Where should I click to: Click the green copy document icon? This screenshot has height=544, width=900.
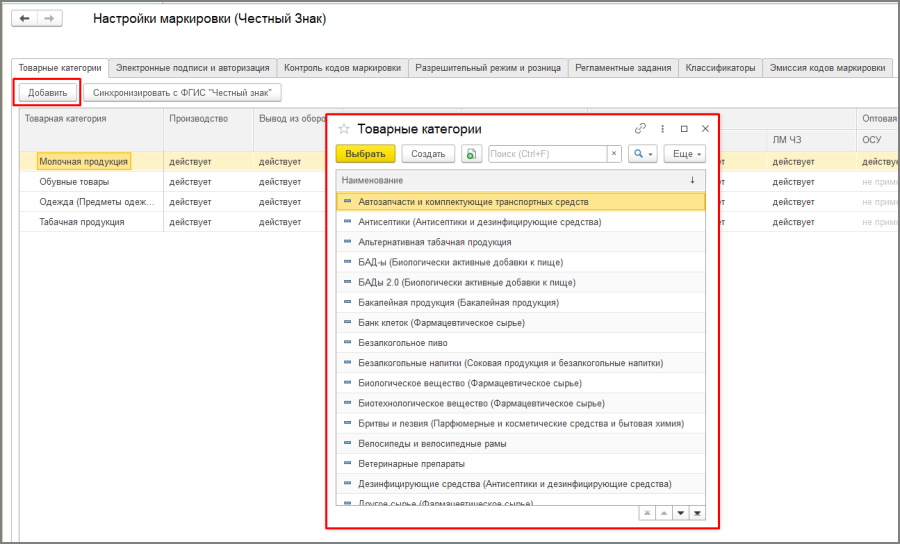tap(471, 154)
